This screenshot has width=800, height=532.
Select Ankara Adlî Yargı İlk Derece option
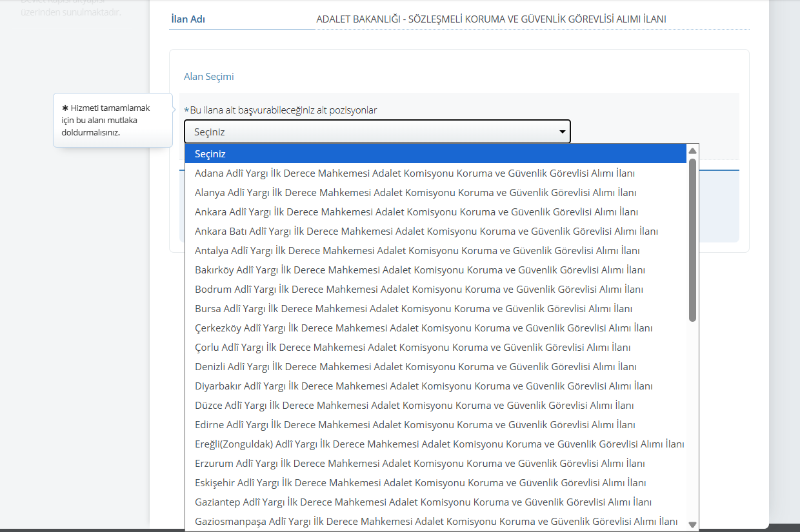tap(435, 212)
